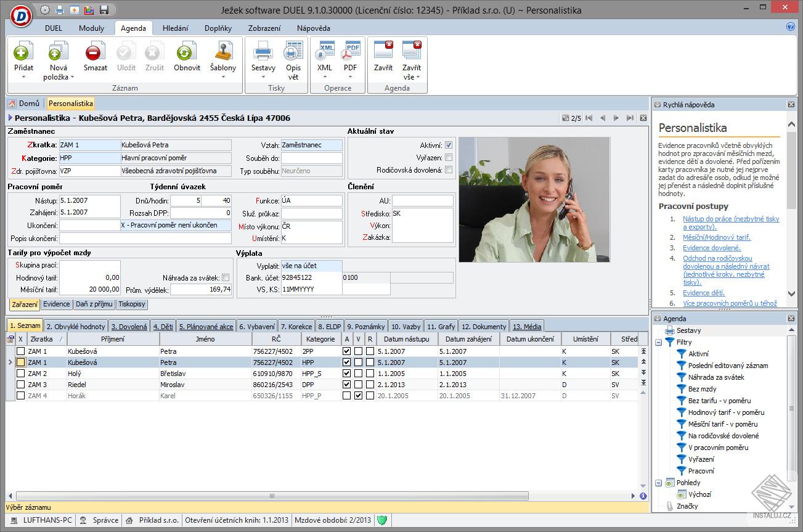Click the Smazat delete record icon
Viewport: 803px width, 532px height.
pos(95,53)
